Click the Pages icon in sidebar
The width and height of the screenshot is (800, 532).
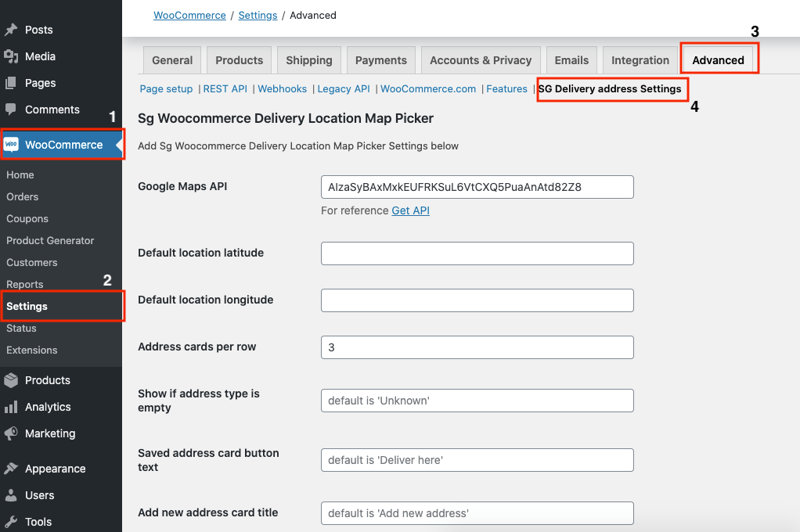click(11, 83)
